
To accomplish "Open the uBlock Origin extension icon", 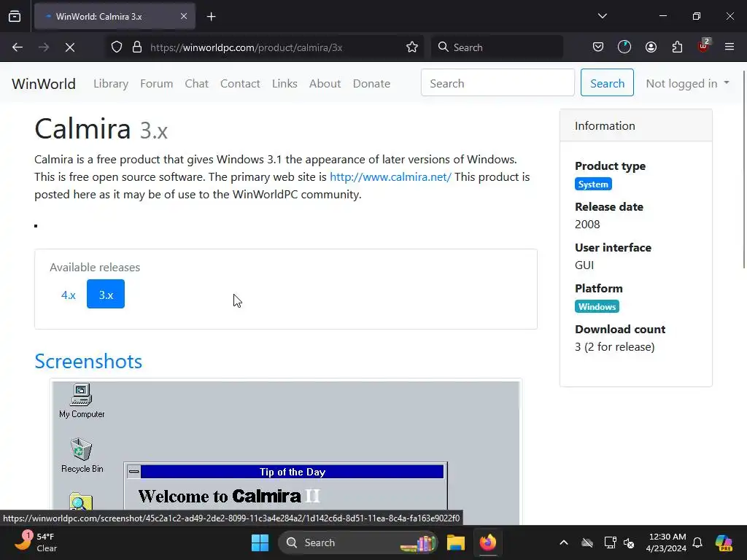I will [704, 46].
